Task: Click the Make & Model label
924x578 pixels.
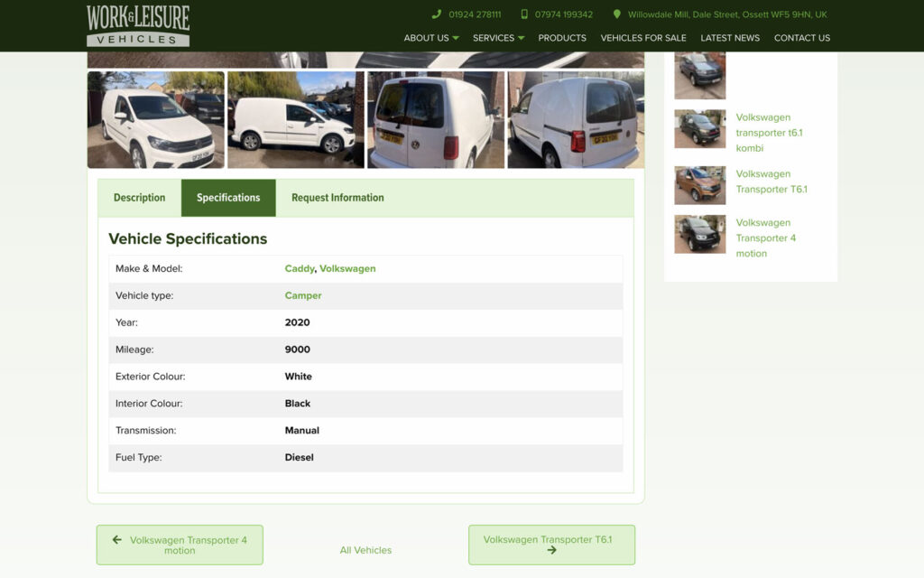Action: tap(149, 268)
